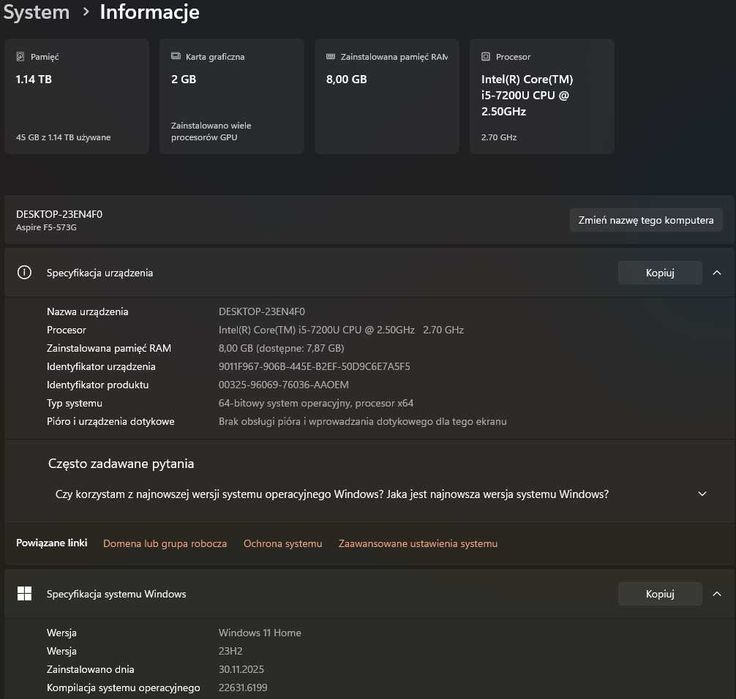
Task: Open the Zainstalowana pamięć RAM card
Action: point(387,96)
